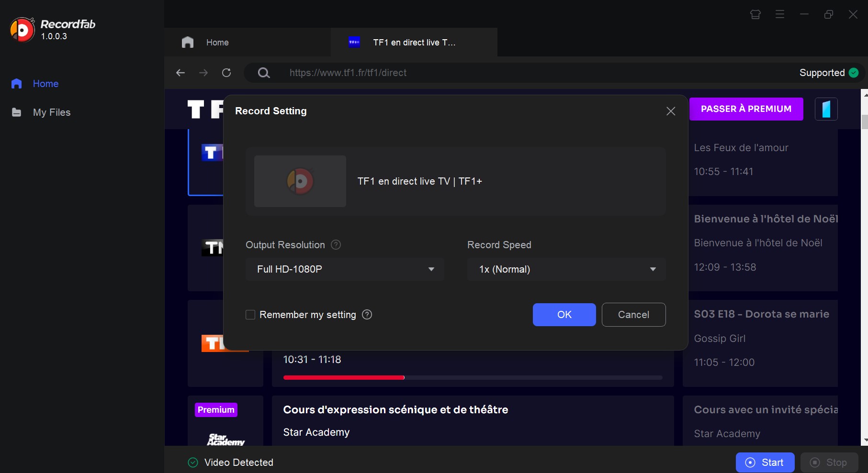Click the Home tab house icon
Screen dimensions: 868x473
188,42
